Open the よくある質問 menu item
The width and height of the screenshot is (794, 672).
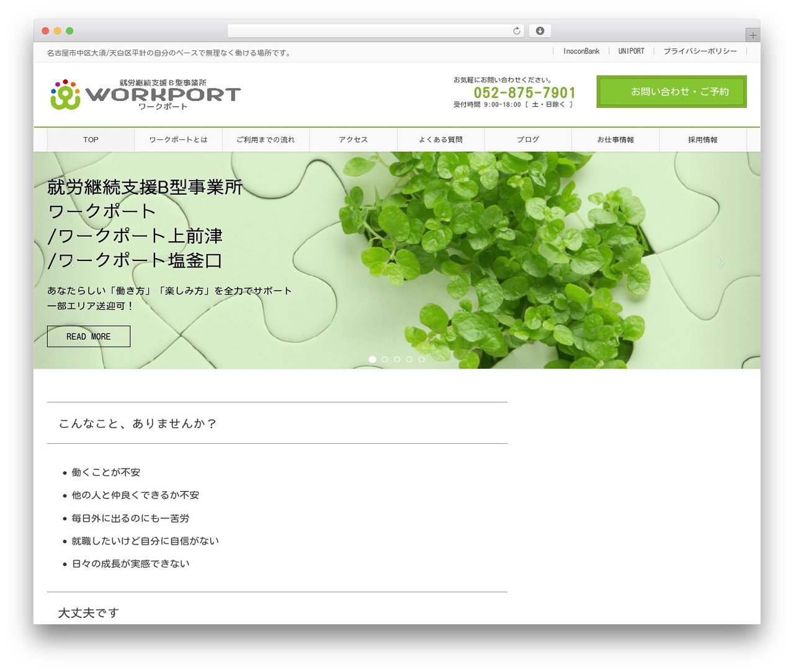(x=440, y=140)
